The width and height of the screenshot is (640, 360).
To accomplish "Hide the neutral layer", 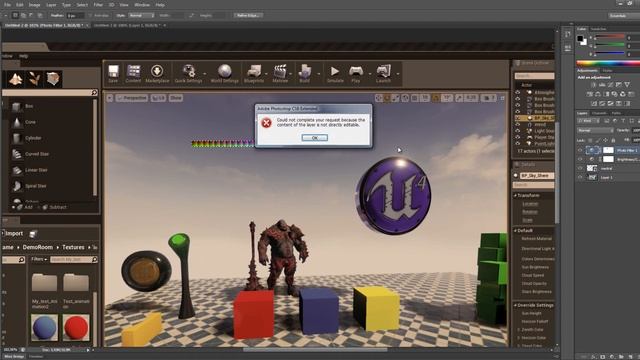I will pyautogui.click(x=580, y=168).
